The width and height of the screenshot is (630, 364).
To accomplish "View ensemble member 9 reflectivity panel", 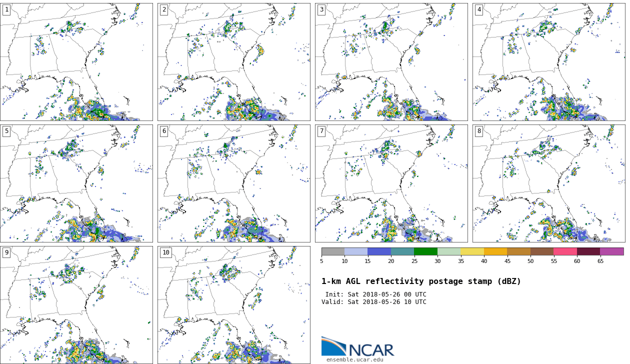I will pyautogui.click(x=76, y=304).
